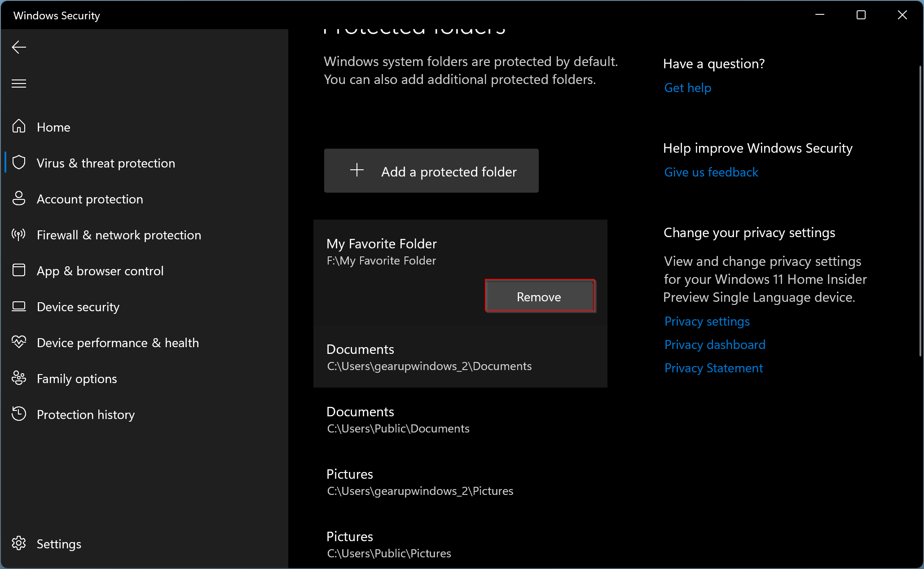Viewport: 924px width, 569px height.
Task: Open Settings label at sidebar bottom
Action: [59, 544]
